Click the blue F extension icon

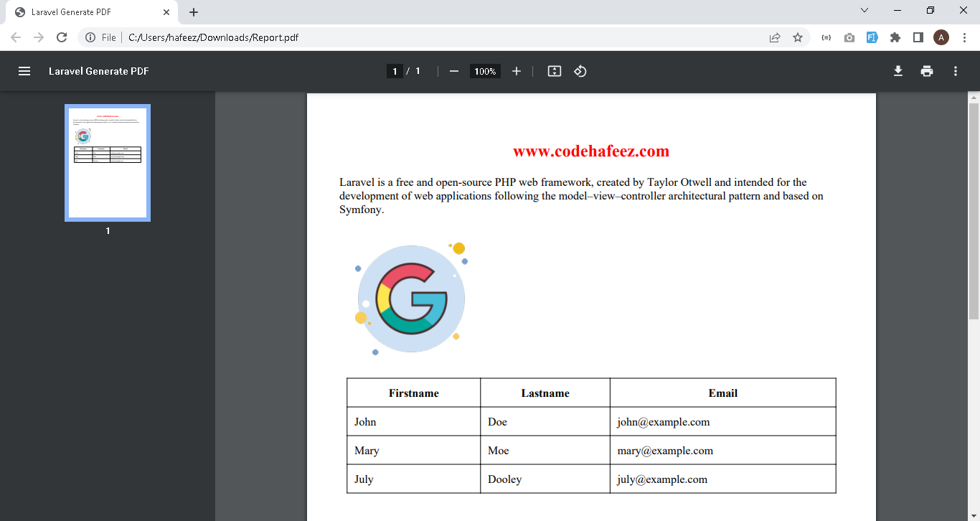[872, 37]
